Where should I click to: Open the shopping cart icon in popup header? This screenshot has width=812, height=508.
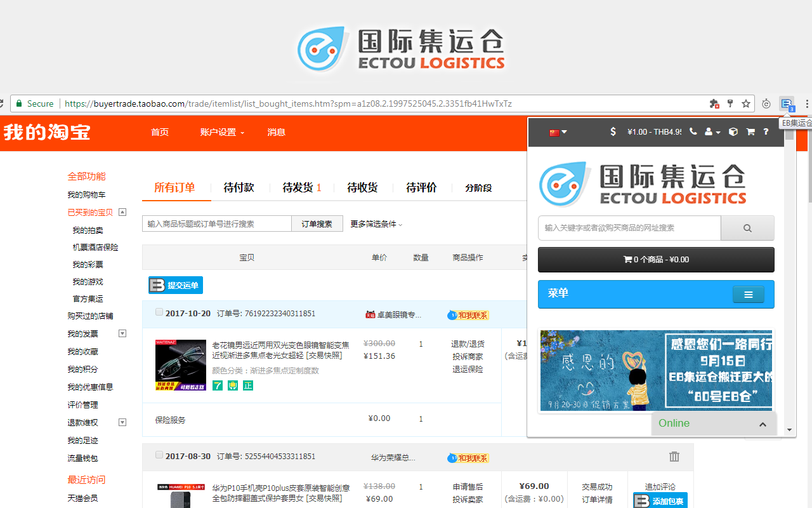[750, 132]
